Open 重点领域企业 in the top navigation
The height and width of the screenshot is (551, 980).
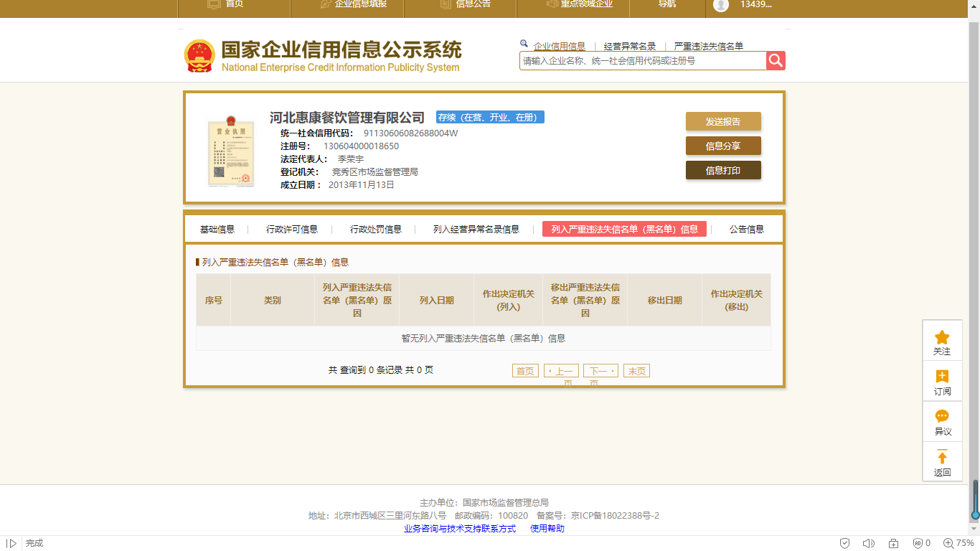coord(587,4)
